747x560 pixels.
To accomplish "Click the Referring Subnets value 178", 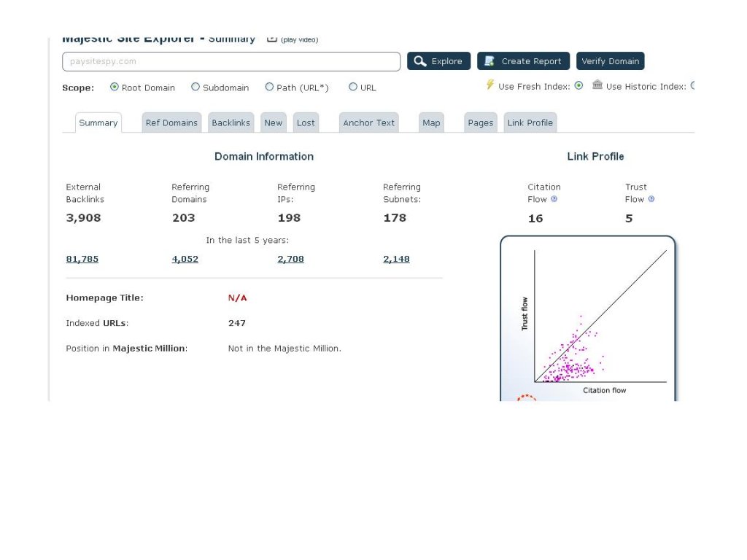I will coord(395,218).
